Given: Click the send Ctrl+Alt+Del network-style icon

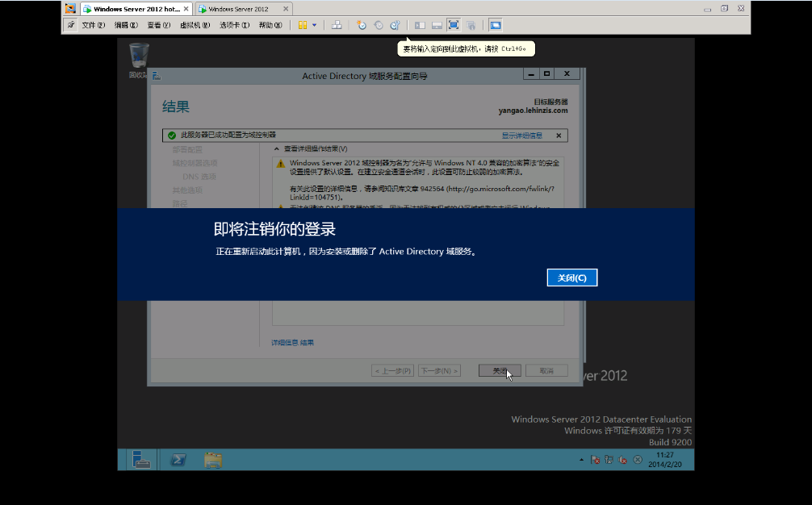Looking at the screenshot, I should 337,25.
